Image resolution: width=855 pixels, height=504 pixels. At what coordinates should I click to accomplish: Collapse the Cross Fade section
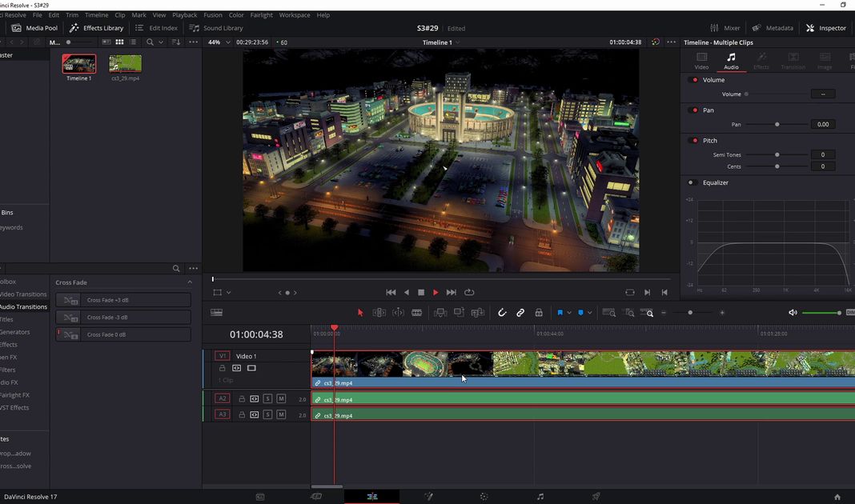click(x=190, y=282)
